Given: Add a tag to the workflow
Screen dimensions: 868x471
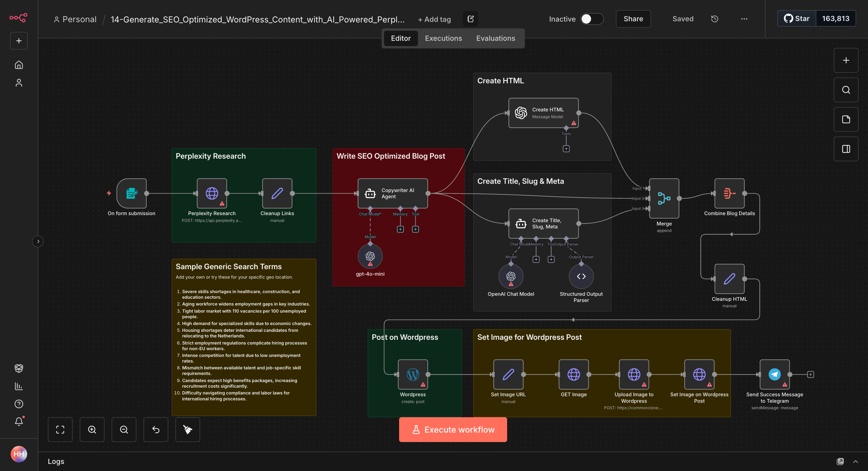Looking at the screenshot, I should pos(434,20).
